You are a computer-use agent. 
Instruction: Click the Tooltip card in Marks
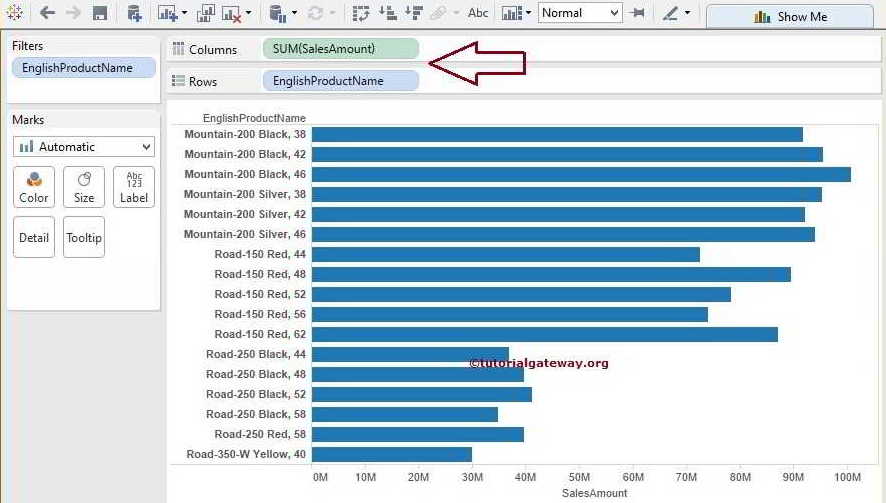click(x=84, y=238)
